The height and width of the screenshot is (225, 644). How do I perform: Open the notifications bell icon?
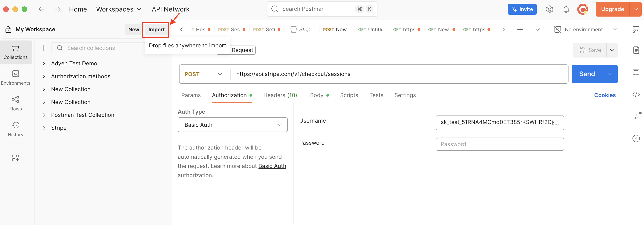(x=566, y=9)
